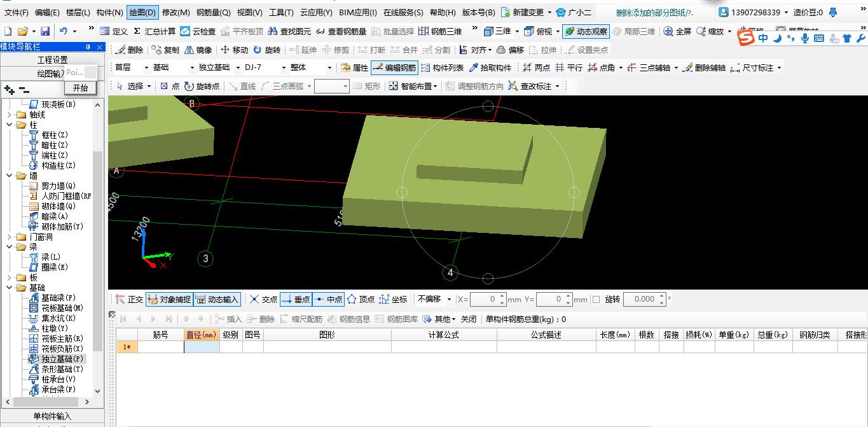
Task: Click the 开始 button
Action: pos(81,88)
